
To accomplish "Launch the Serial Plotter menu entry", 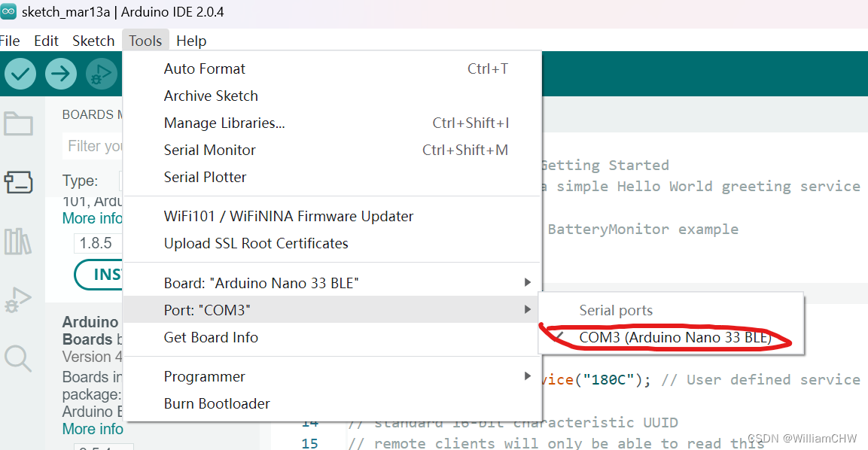I will click(x=332, y=177).
